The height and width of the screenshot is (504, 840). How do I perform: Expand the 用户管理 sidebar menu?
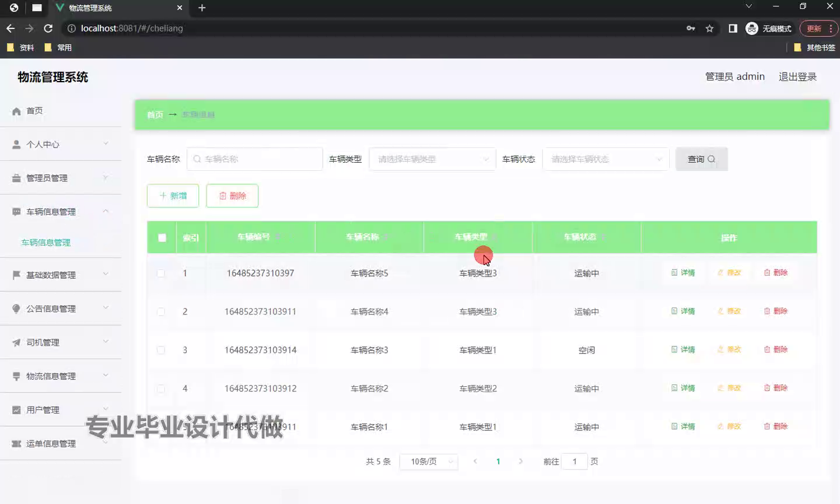[61, 410]
